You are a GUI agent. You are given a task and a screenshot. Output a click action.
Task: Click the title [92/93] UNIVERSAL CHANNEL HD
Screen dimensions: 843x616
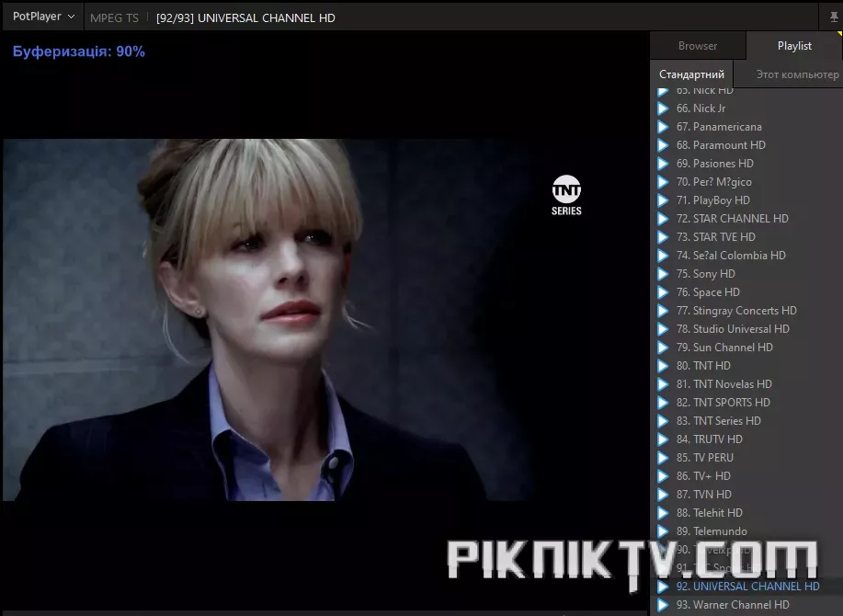click(245, 17)
